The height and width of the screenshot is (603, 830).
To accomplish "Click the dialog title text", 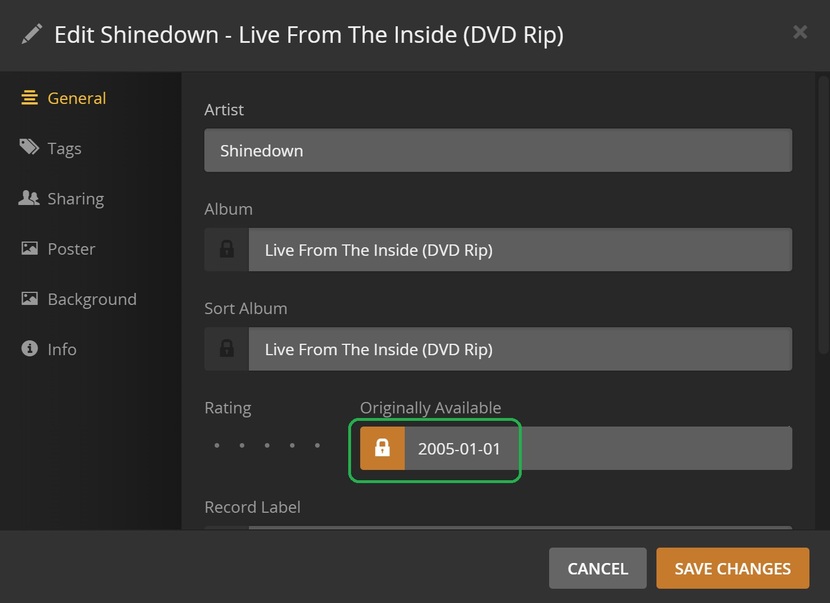I will coord(309,35).
